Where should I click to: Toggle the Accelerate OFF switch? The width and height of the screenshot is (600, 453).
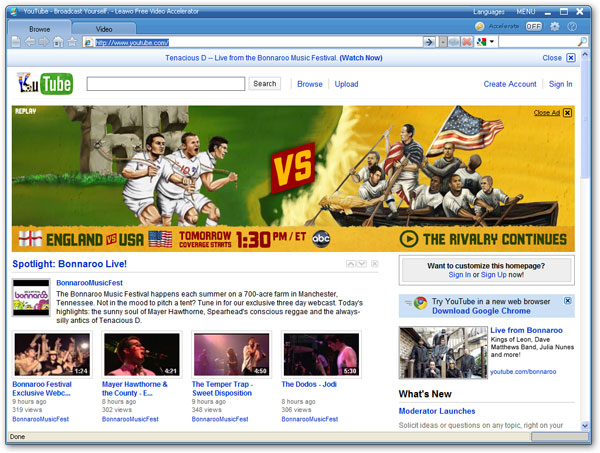tap(534, 26)
